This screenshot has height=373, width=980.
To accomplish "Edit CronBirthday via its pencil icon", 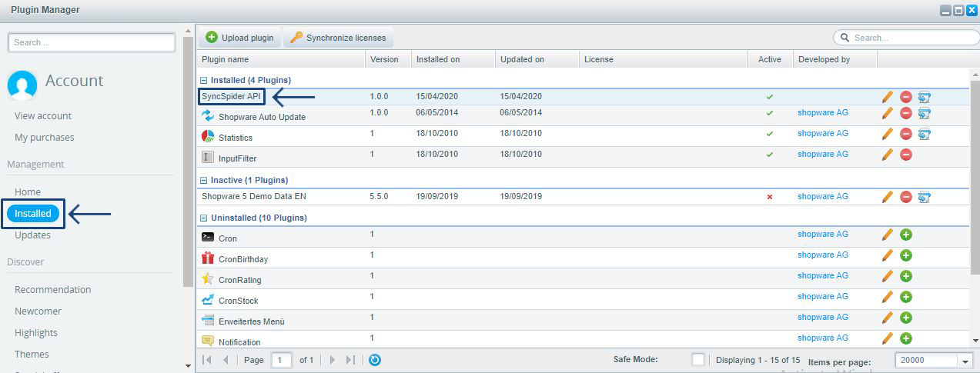I will coord(888,255).
